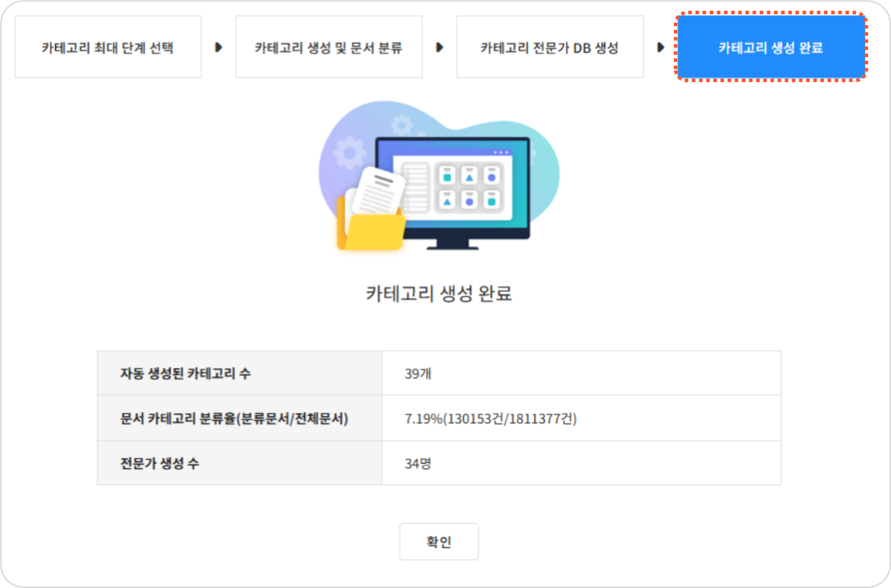Click the monitor stand in the illustration
The image size is (891, 588).
pyautogui.click(x=452, y=244)
